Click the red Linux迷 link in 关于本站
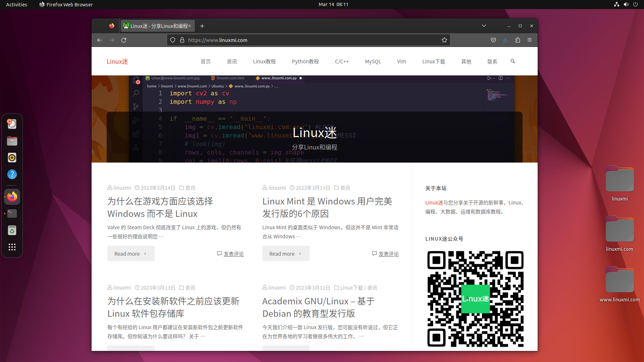 point(434,202)
